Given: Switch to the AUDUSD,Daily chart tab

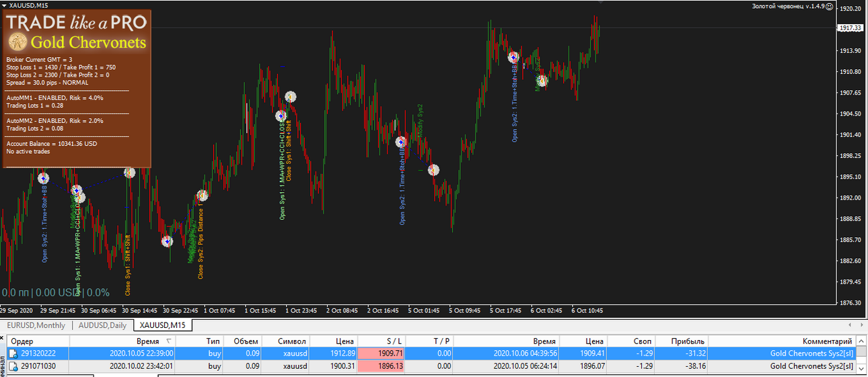Looking at the screenshot, I should pos(102,325).
